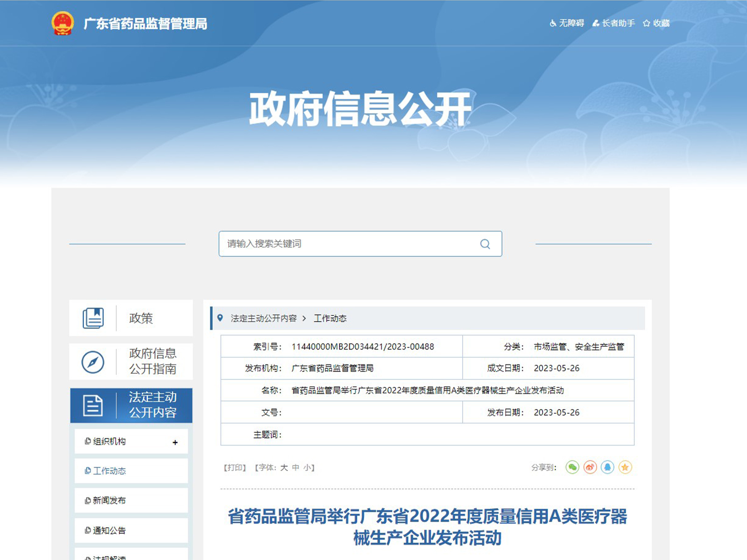Share article to Weibo
747x560 pixels.
(x=590, y=467)
